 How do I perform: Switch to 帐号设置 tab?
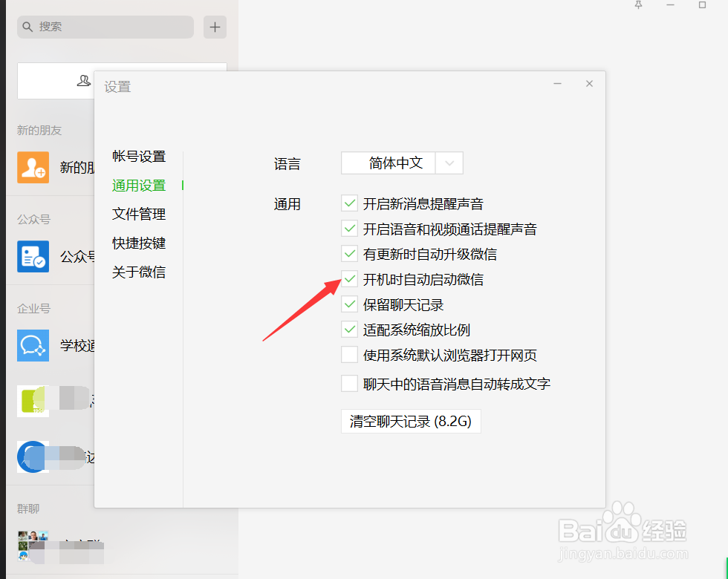[139, 157]
